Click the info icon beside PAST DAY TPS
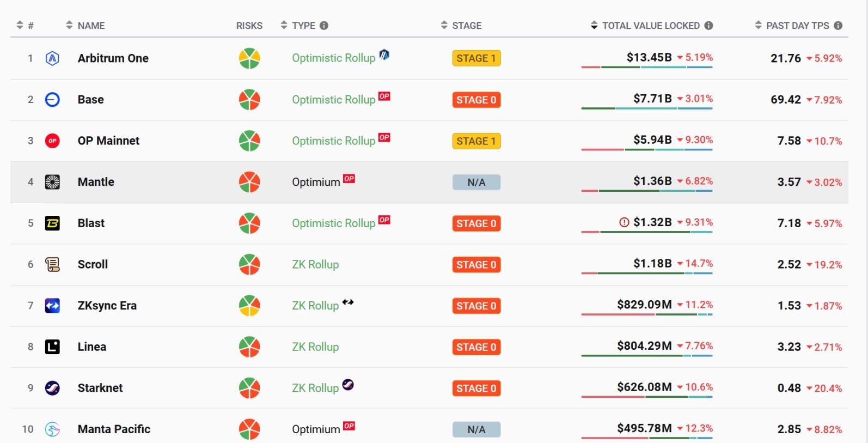 click(840, 25)
